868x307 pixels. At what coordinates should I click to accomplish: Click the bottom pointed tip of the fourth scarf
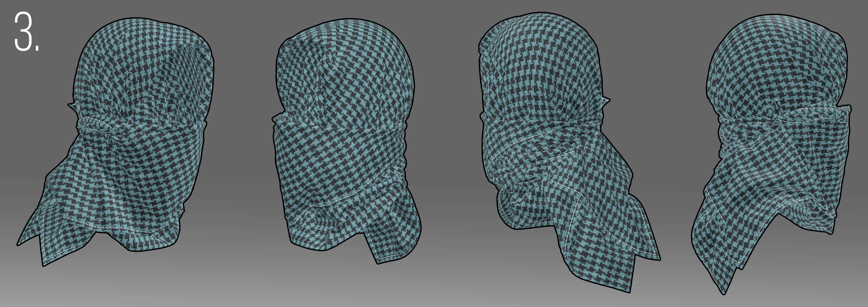[x=724, y=288]
